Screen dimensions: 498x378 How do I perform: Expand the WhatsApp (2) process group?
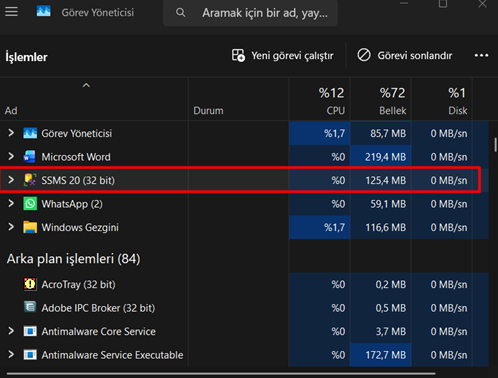tap(11, 203)
